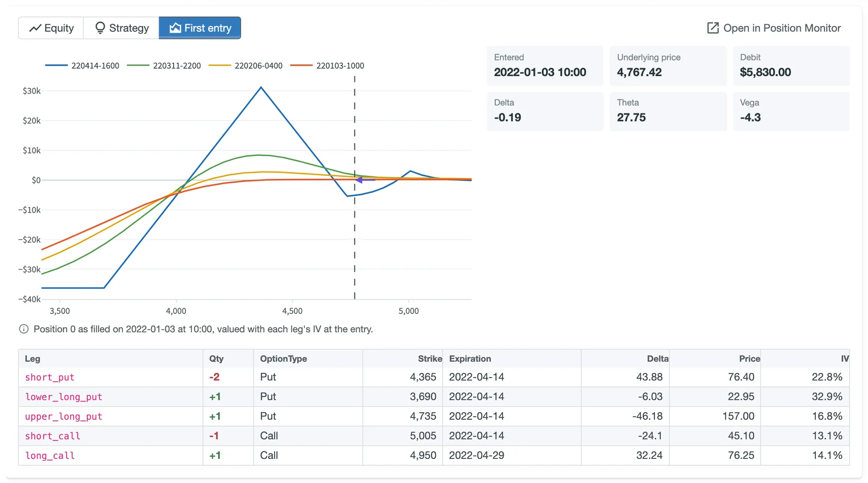Click the 157.00 price value

click(x=738, y=416)
